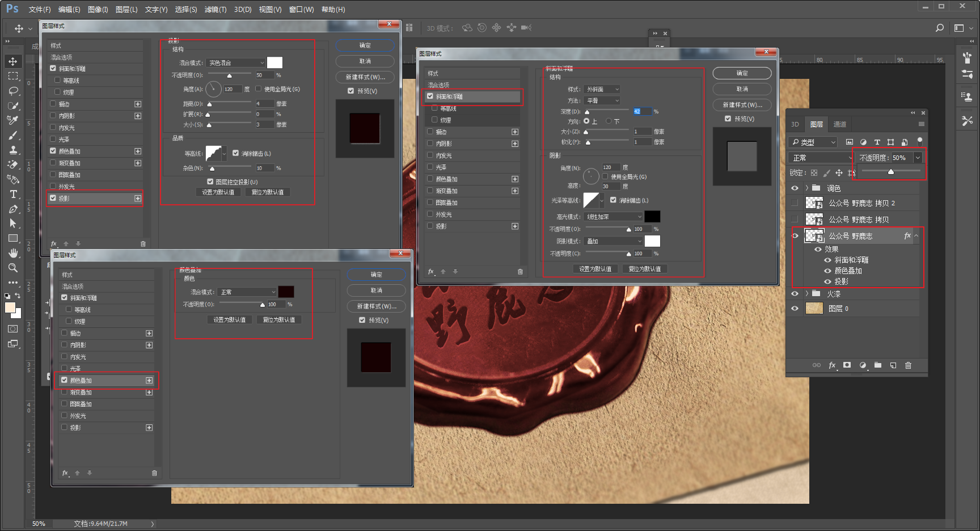980x531 pixels.
Task: Collapse effects list of 公众号 野鹿志 layer
Action: pos(916,236)
